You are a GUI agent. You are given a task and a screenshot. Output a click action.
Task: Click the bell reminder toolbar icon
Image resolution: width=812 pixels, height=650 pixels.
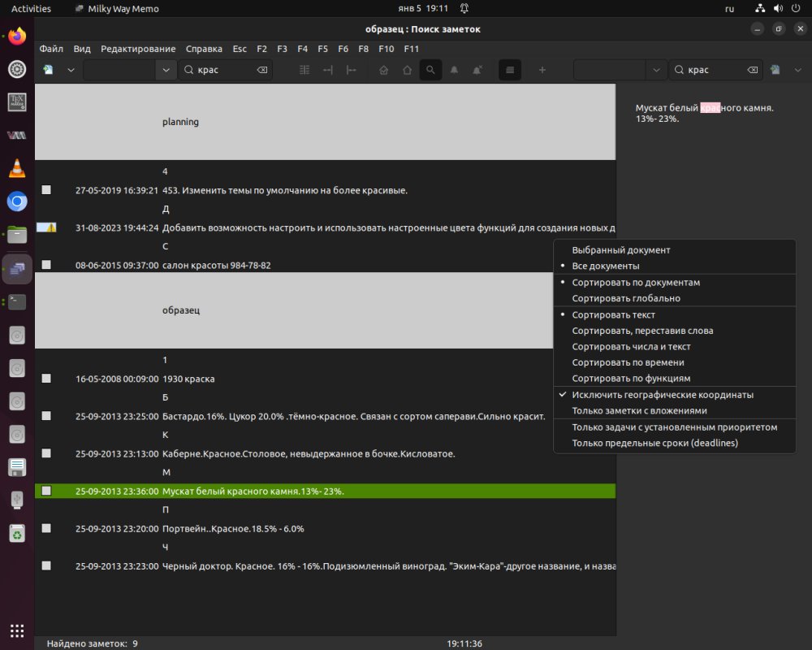[x=454, y=70]
